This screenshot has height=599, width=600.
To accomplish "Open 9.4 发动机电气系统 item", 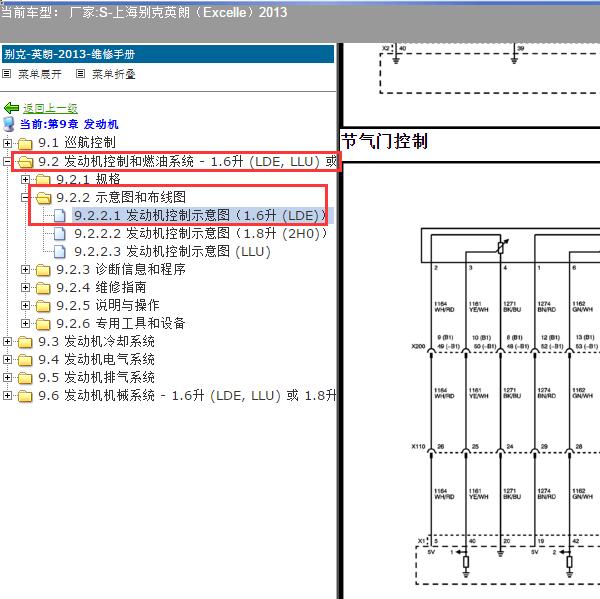I will [96, 359].
